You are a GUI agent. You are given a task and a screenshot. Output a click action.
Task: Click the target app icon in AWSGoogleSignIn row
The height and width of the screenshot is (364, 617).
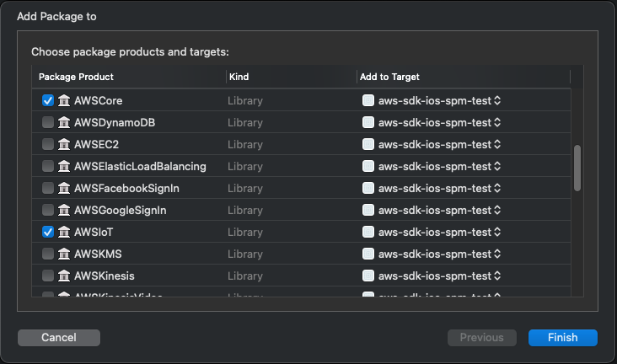click(368, 210)
